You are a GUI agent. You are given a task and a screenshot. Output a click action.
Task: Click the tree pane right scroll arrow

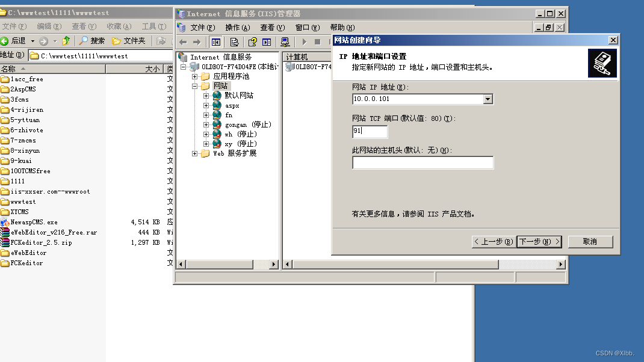274,265
